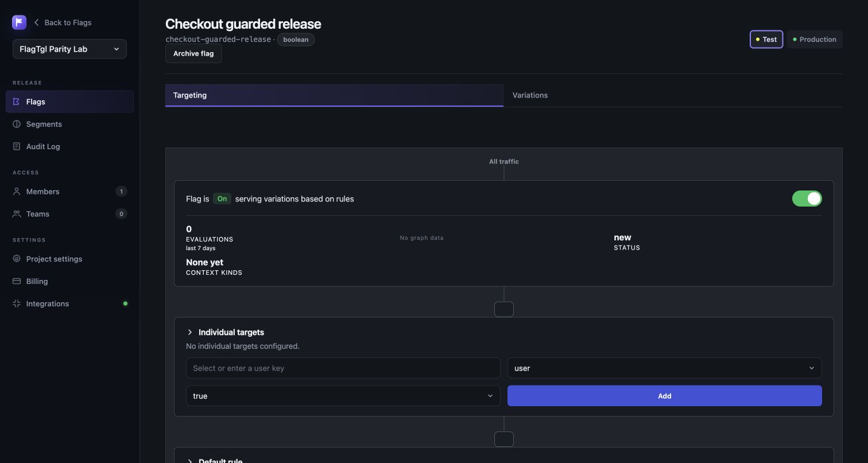868x463 pixels.
Task: Open the FlagTgl Parity Lab project dropdown
Action: 69,49
